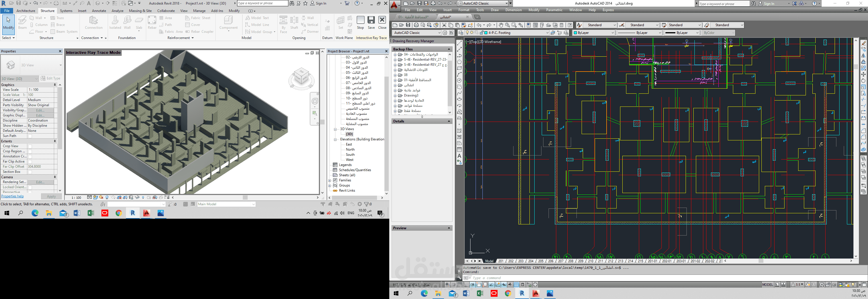Viewport: 868px width, 299px height.
Task: Select the Rebar tool in Revit's Reinforcement panel
Action: tap(152, 23)
